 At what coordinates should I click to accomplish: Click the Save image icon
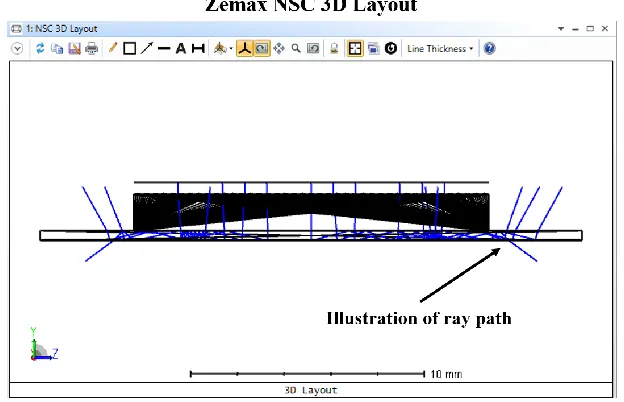(74, 49)
